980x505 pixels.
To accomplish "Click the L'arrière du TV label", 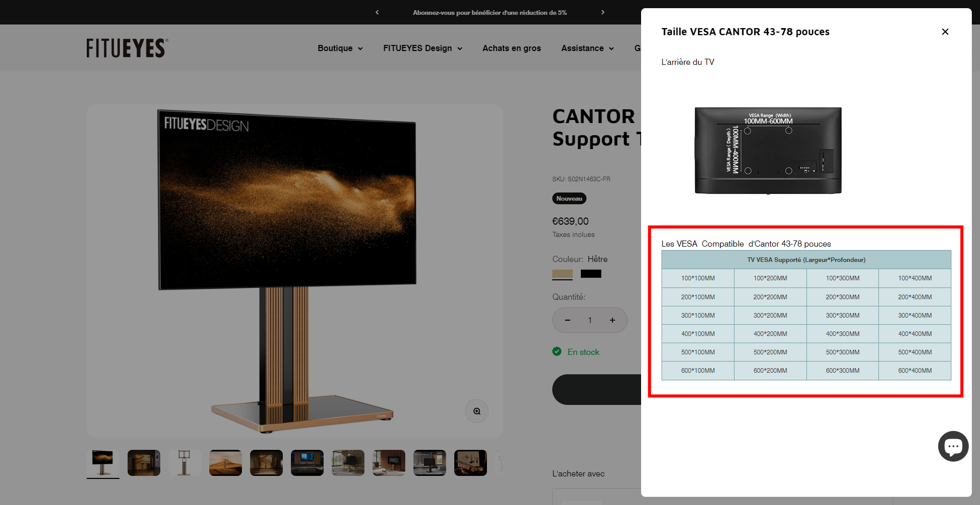I will (688, 62).
